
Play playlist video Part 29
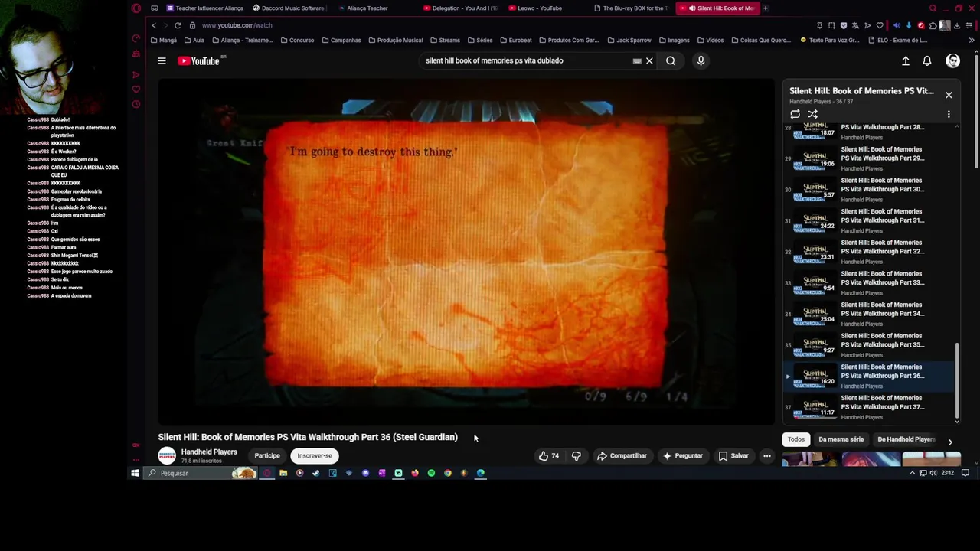point(869,158)
